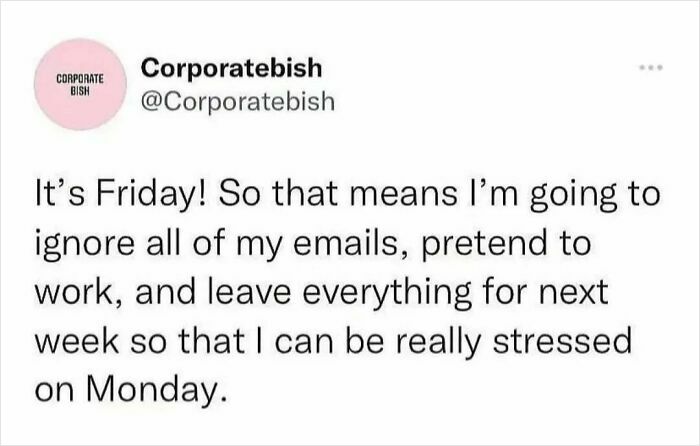Screen dimensions: 700x446
Task: Open the three-dot more options menu
Action: point(651,68)
